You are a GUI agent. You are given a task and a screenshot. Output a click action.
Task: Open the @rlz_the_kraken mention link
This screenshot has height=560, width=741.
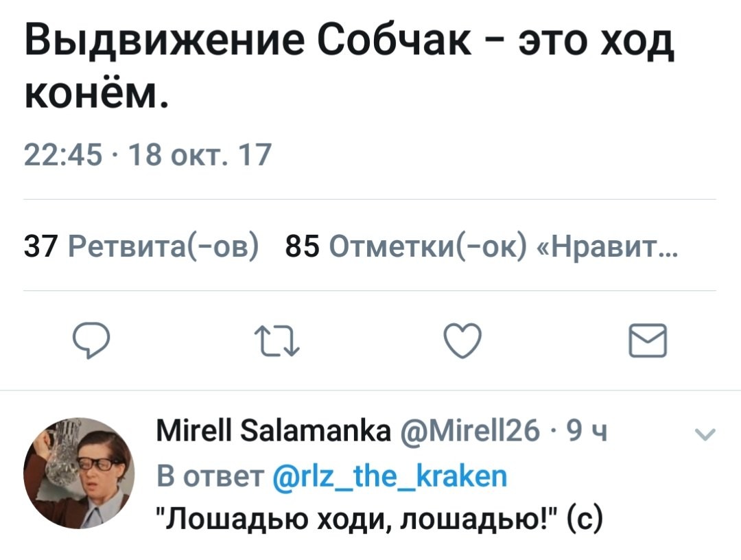(x=391, y=476)
